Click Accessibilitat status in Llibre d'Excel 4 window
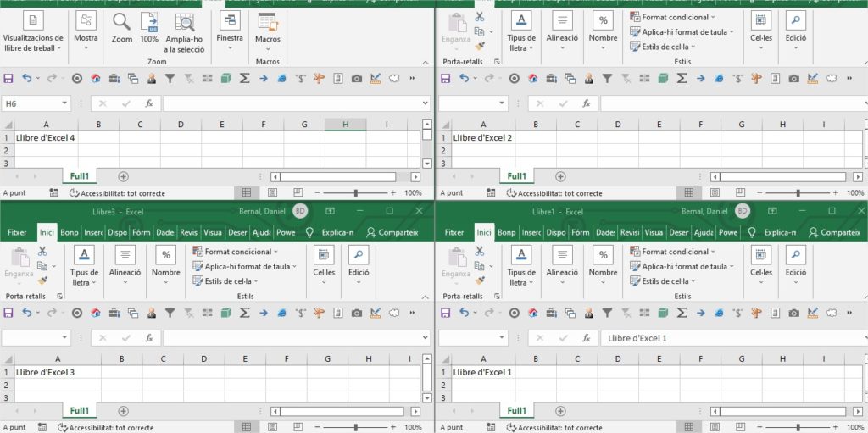This screenshot has height=433, width=868. click(x=117, y=193)
